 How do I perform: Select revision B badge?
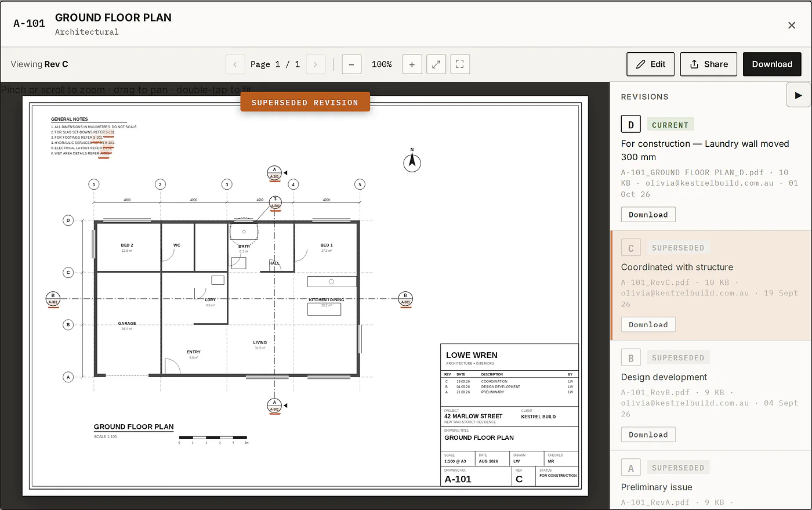coord(631,358)
